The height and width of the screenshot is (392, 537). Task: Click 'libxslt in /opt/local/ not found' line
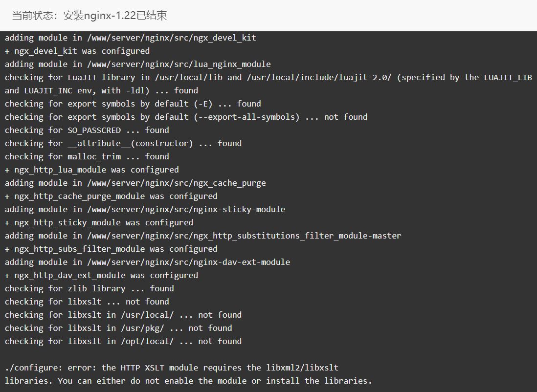point(123,341)
